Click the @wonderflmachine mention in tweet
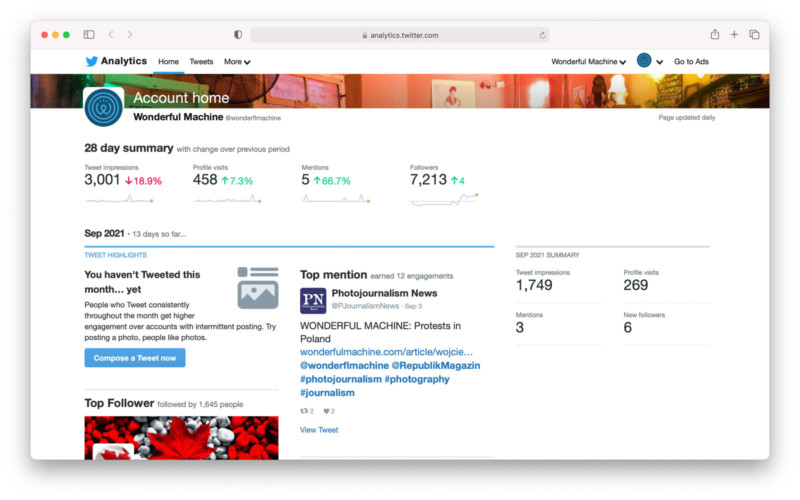This screenshot has width=800, height=500. (x=344, y=366)
